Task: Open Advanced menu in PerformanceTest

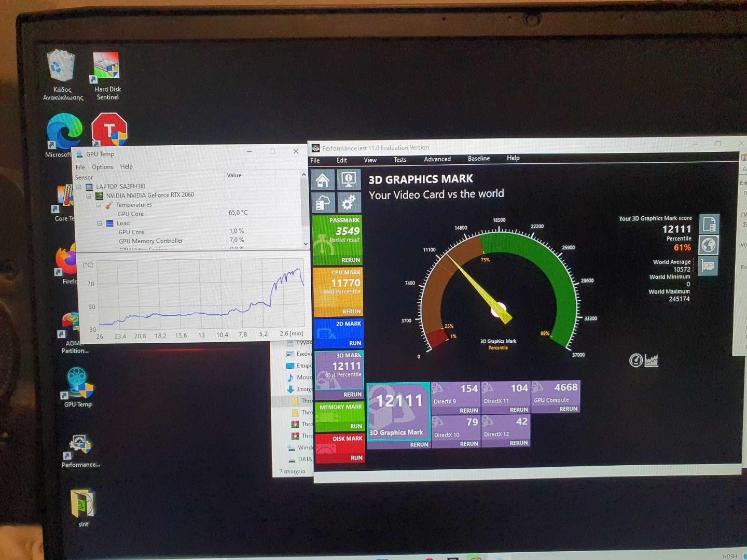Action: point(437,159)
